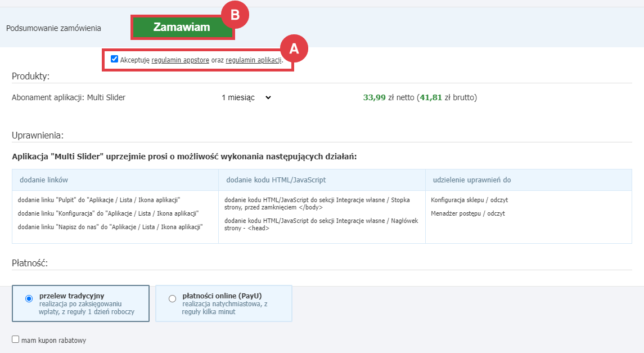The width and height of the screenshot is (644, 353).
Task: Click the Zamawiam order button
Action: 182,27
